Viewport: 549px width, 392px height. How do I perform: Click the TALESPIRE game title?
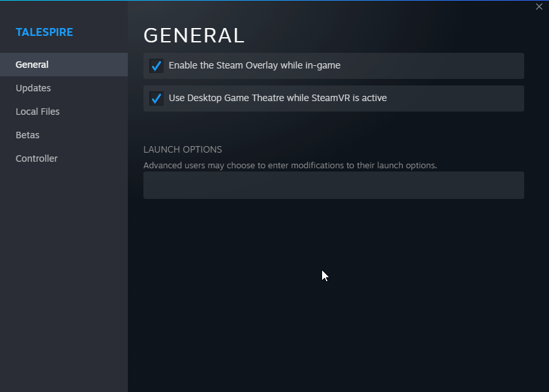[x=44, y=32]
